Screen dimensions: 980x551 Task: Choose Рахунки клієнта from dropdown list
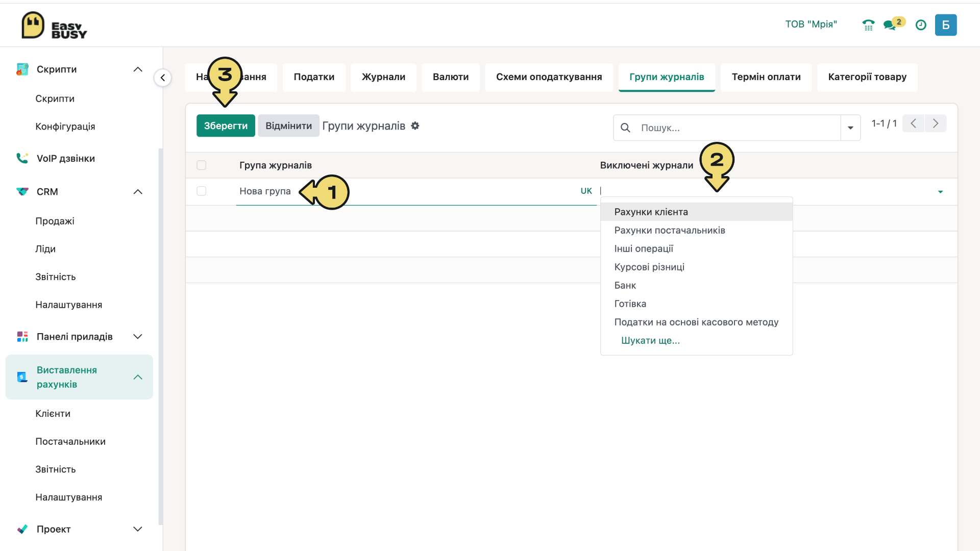click(696, 212)
